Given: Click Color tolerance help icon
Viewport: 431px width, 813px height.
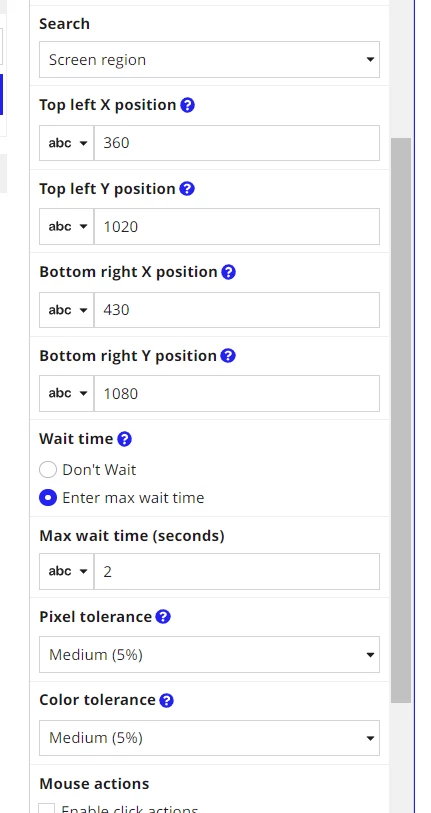Looking at the screenshot, I should pyautogui.click(x=166, y=700).
